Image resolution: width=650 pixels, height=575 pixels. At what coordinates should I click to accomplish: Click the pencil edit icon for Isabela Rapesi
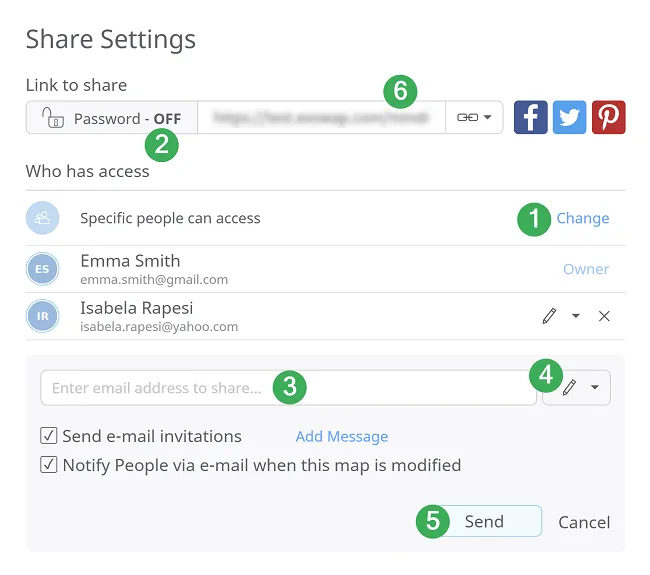tap(549, 316)
